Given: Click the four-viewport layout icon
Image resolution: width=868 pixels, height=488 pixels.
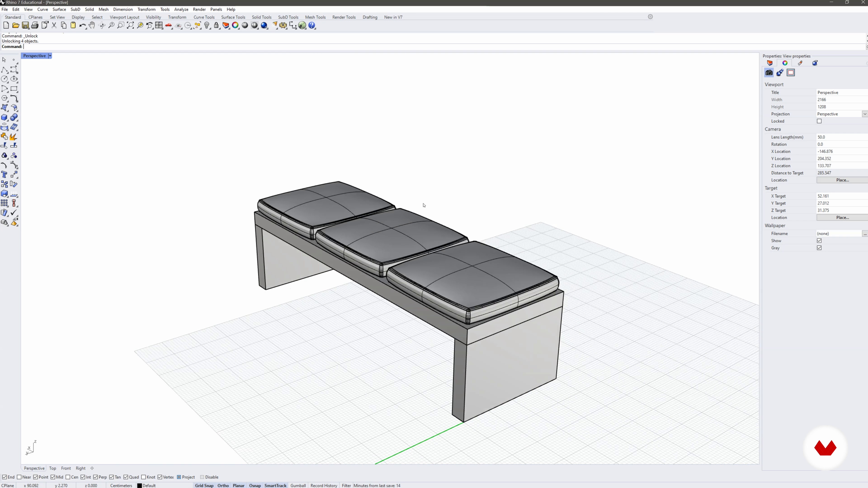Looking at the screenshot, I should [x=159, y=25].
